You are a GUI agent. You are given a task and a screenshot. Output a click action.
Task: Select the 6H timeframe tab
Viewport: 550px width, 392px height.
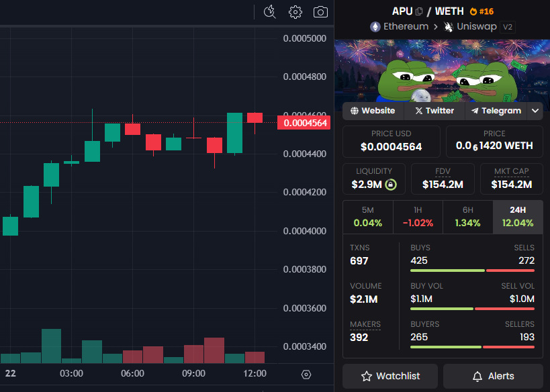click(468, 217)
